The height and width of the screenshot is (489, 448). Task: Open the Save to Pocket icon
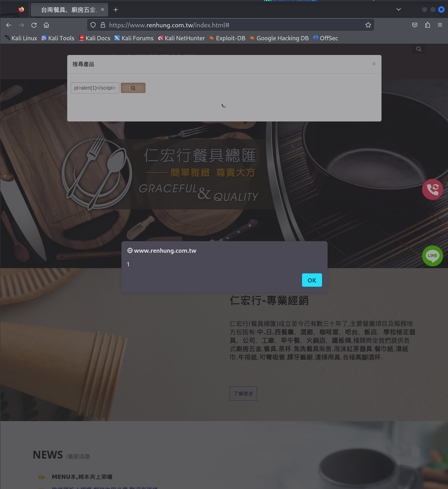point(415,25)
